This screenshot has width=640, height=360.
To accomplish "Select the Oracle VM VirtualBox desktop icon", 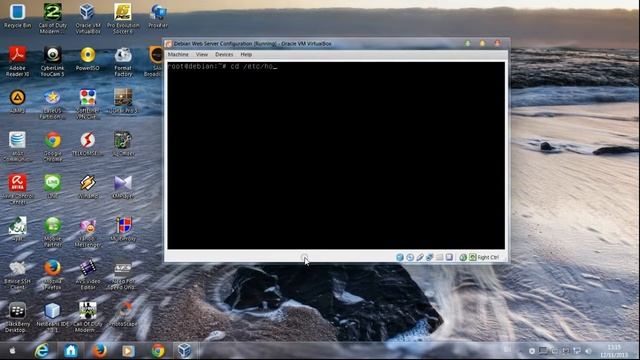I will click(87, 18).
